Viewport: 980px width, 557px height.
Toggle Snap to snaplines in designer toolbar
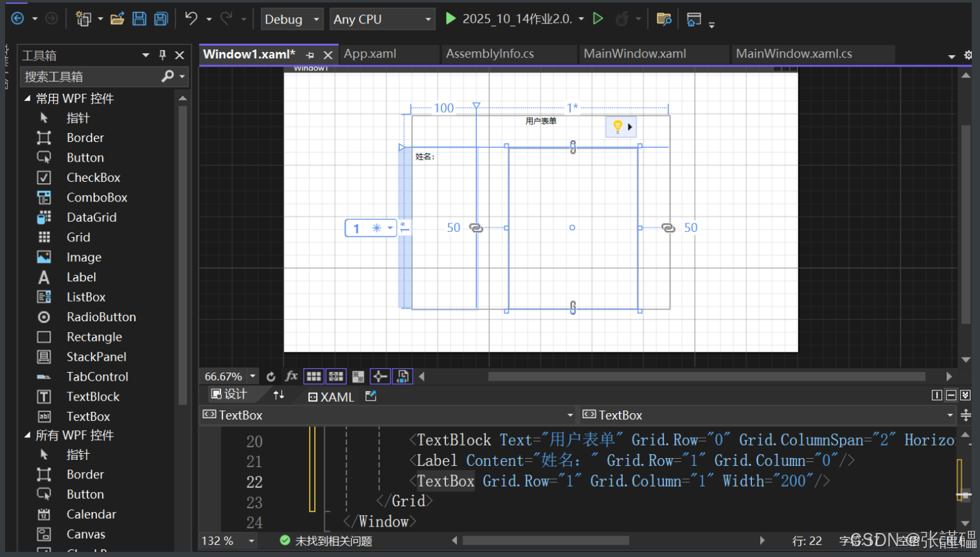pos(379,376)
